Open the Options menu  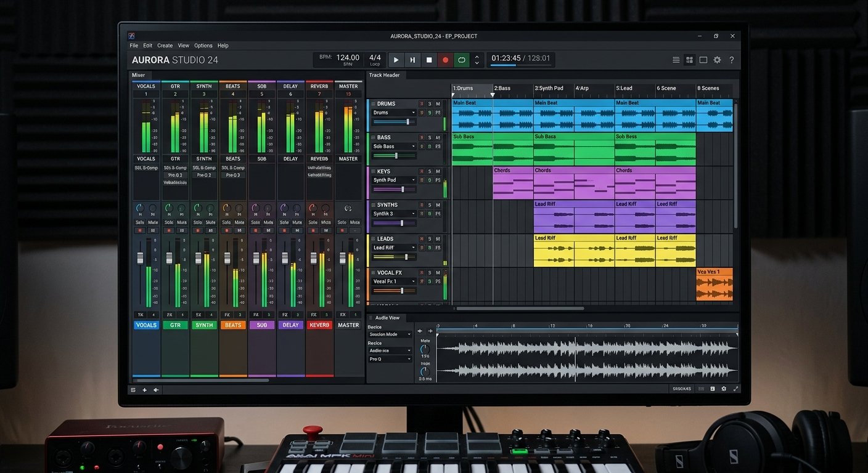[x=203, y=46]
